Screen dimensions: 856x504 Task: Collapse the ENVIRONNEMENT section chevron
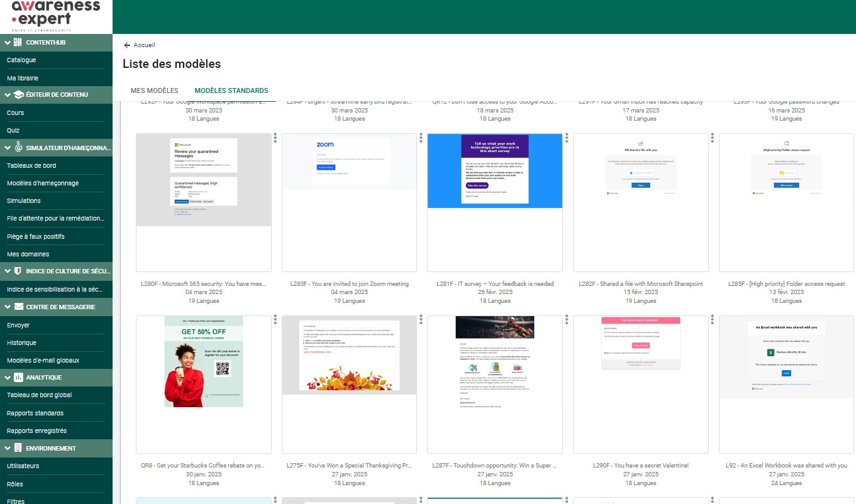coord(7,449)
